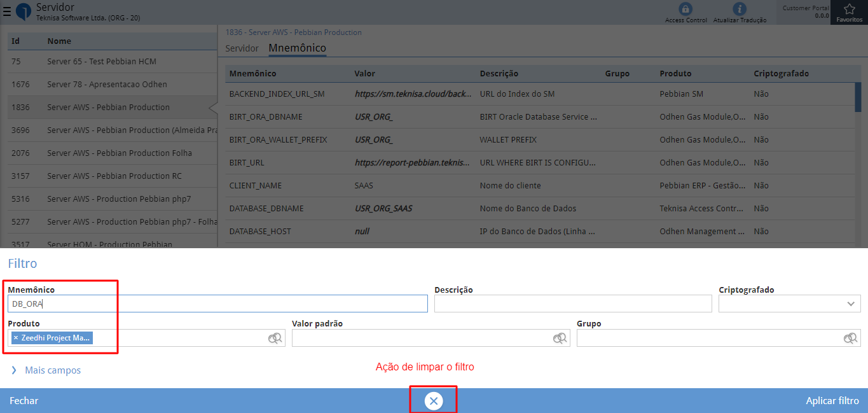Open search lookup for Produto field
868x413 pixels.
click(275, 338)
